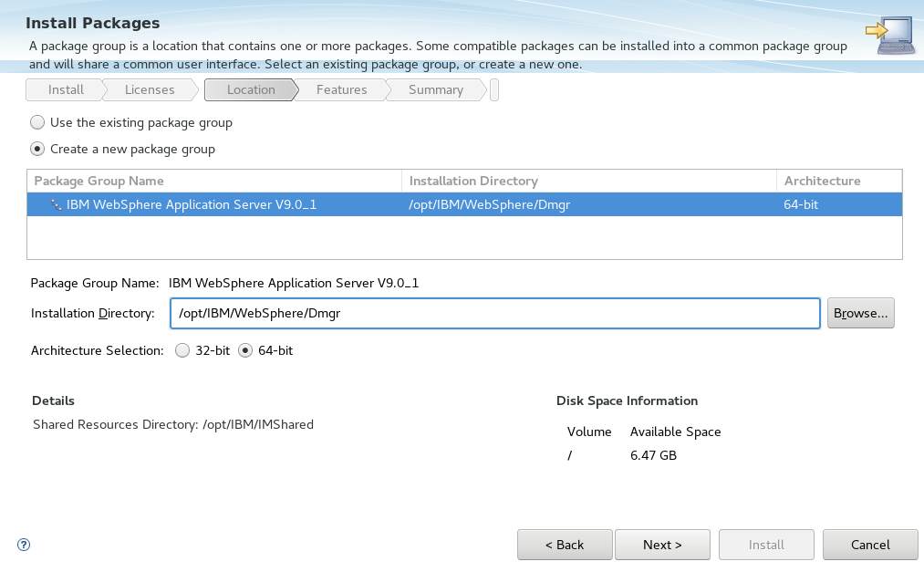Screen dimensions: 924x572
Task: Click the Cancel button
Action: click(870, 545)
